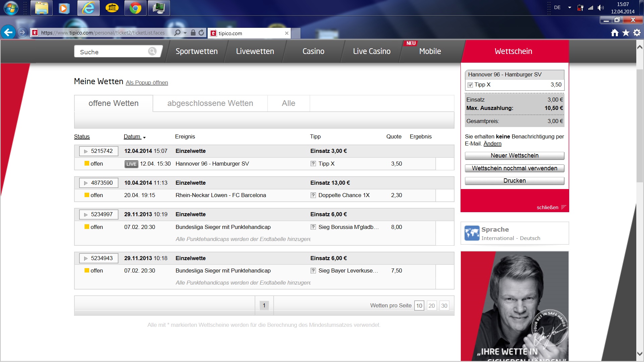The height and width of the screenshot is (362, 644).
Task: Click the browser forward arrow button
Action: (22, 33)
